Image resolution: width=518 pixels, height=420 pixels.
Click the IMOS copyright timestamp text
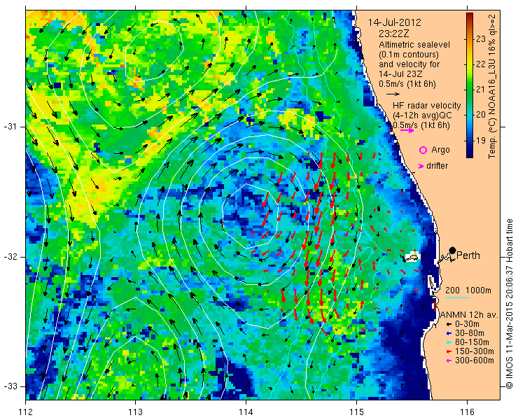[x=509, y=304]
